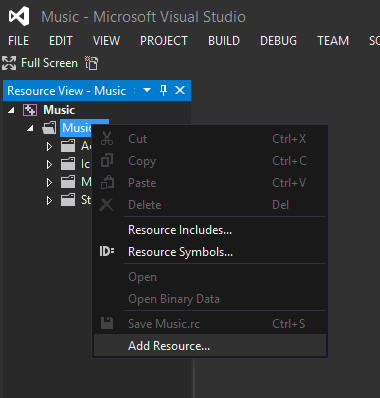Open the EDIT menu

click(x=61, y=41)
